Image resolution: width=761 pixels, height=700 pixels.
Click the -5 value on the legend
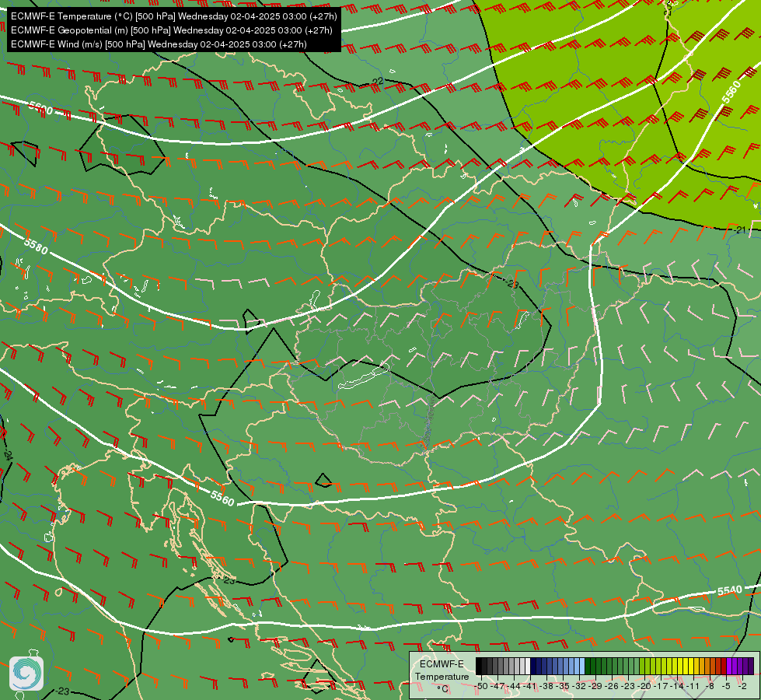click(x=726, y=686)
